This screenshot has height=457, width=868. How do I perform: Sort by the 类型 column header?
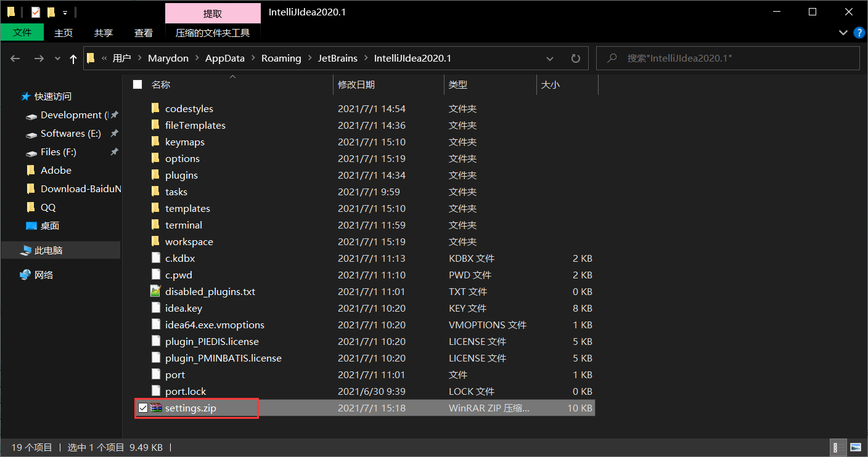click(458, 84)
